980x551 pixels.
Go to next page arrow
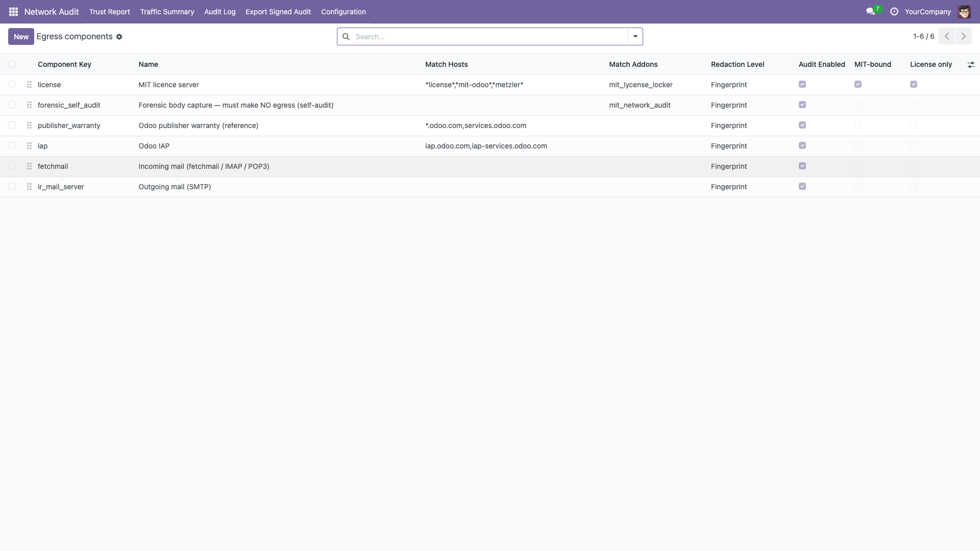964,36
